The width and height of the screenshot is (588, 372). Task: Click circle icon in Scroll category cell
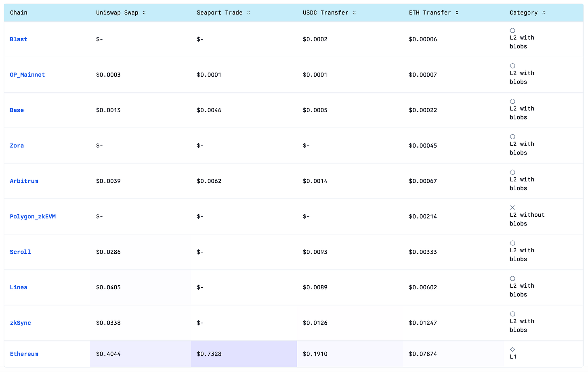(512, 243)
